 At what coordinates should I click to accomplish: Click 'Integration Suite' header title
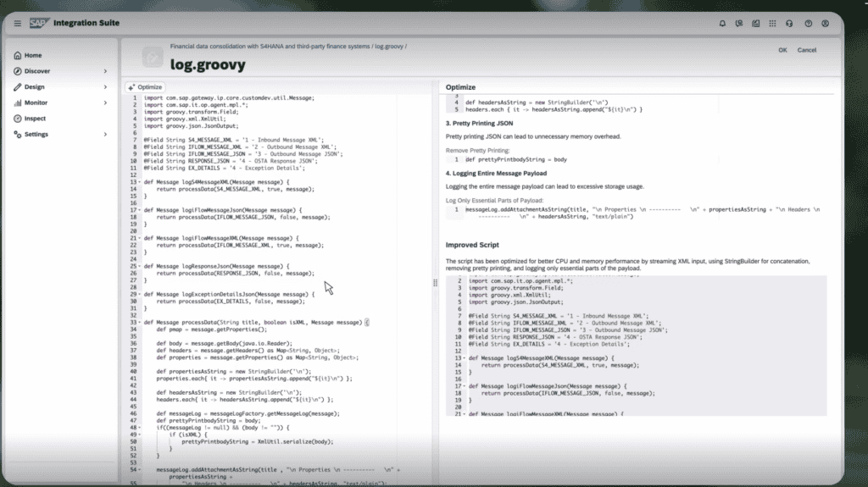86,23
